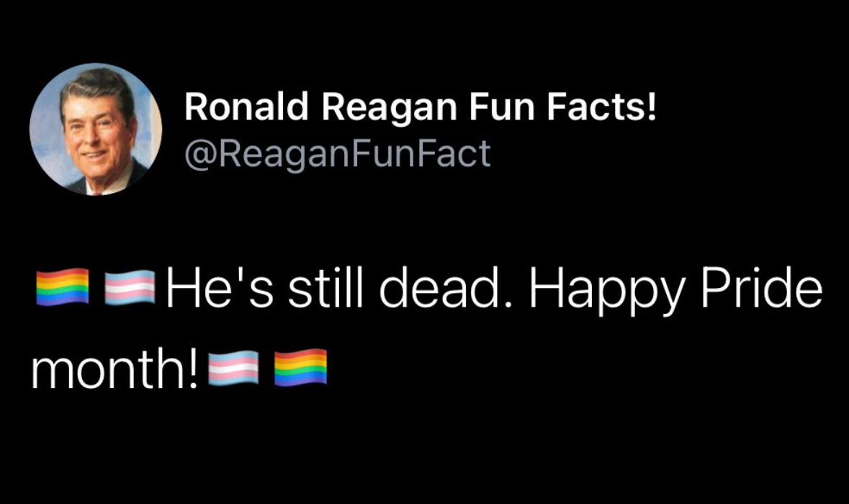Click the transgender flag emoji before "He's"
Screen dimensions: 849x504
[x=130, y=289]
